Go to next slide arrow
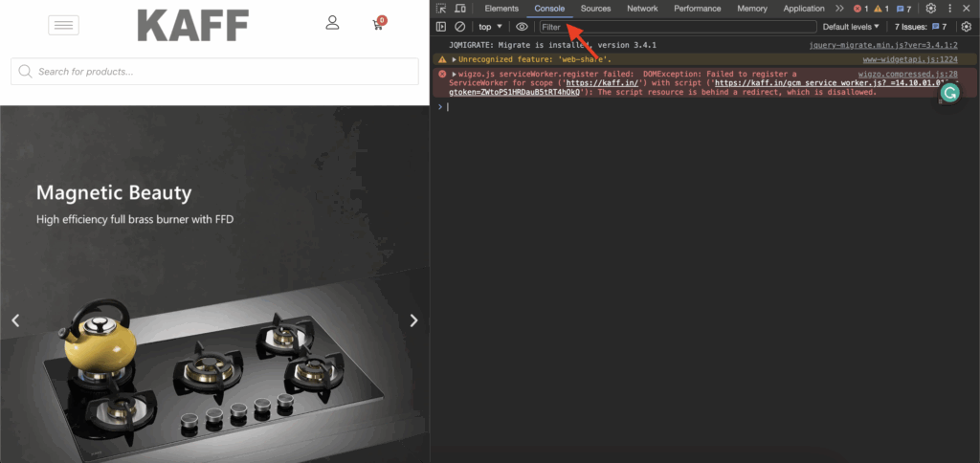The width and height of the screenshot is (980, 463). point(413,320)
